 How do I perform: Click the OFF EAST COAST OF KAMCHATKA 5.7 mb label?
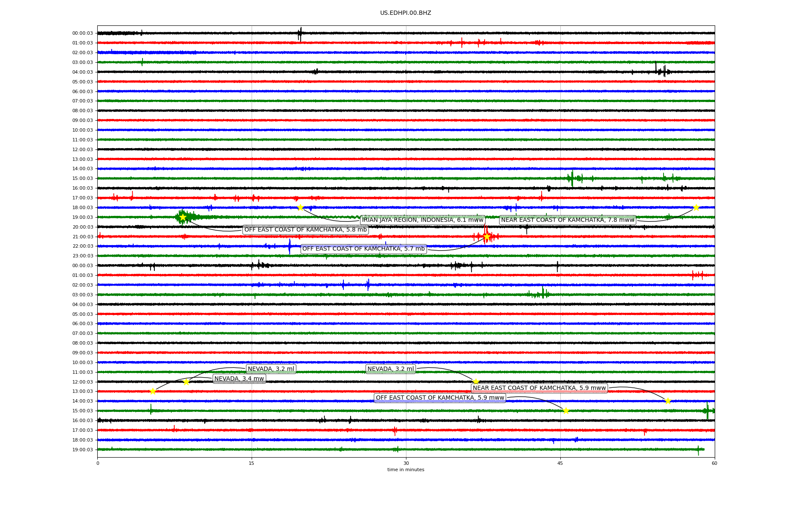363,249
